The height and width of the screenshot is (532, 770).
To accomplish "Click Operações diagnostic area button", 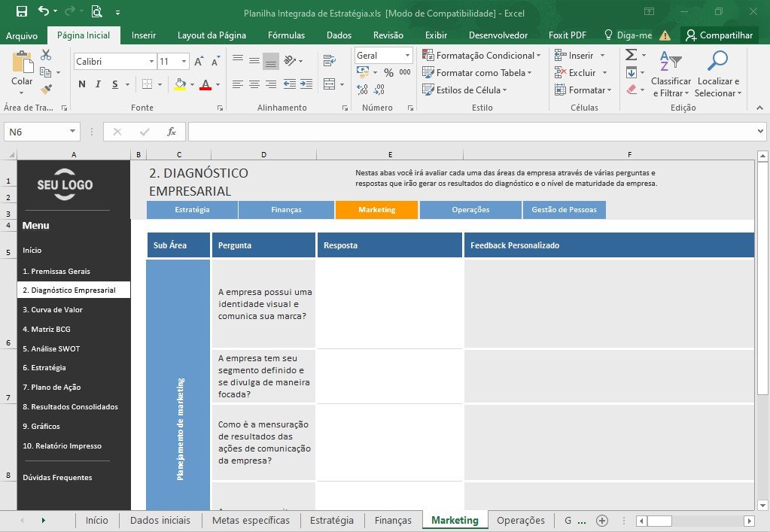I will click(x=470, y=209).
